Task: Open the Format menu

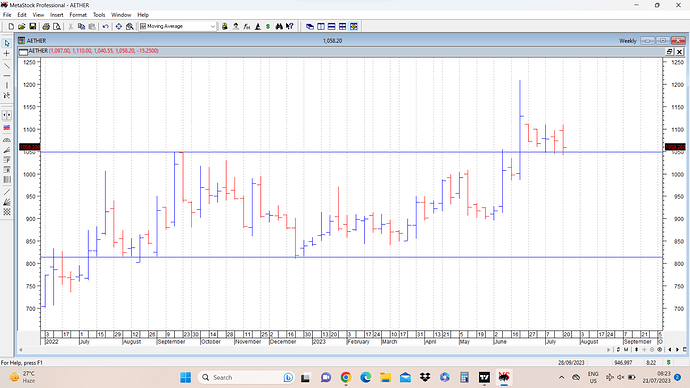Action: point(78,15)
